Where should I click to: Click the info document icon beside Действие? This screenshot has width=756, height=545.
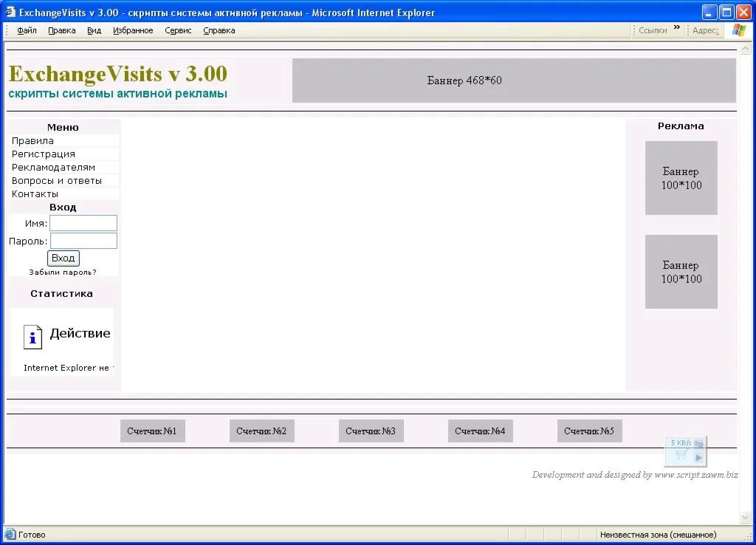click(x=32, y=337)
